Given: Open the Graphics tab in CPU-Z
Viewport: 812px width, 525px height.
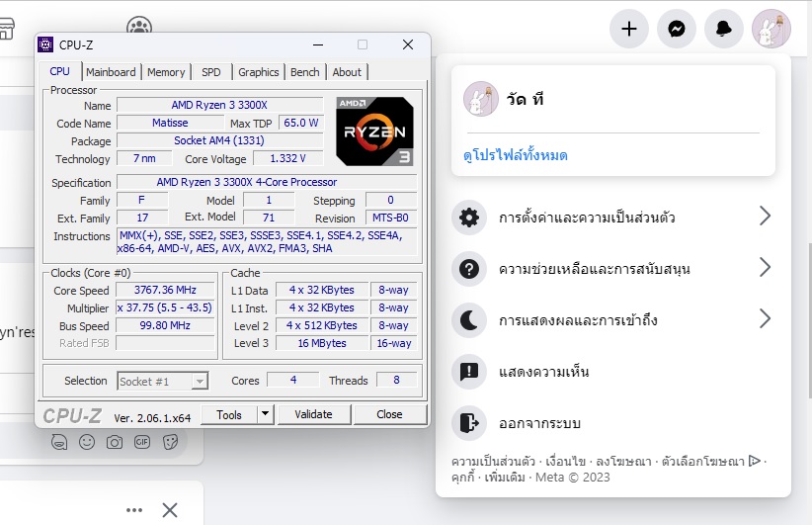Looking at the screenshot, I should point(259,72).
